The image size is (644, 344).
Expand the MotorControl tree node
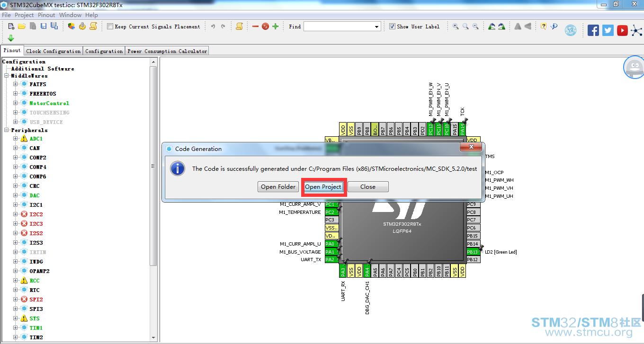pyautogui.click(x=16, y=103)
